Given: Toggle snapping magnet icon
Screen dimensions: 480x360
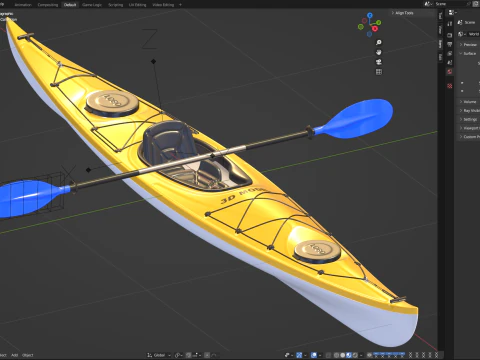Looking at the screenshot, I should 189,355.
